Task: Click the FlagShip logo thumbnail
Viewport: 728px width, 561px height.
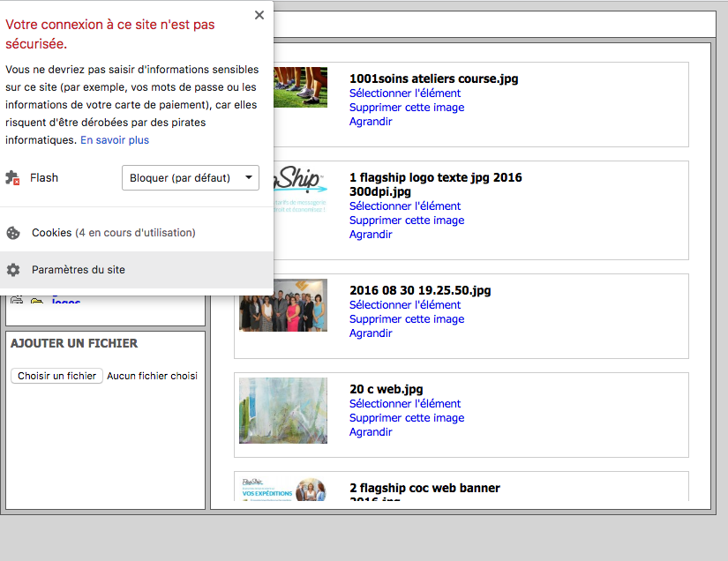Action: click(x=300, y=190)
